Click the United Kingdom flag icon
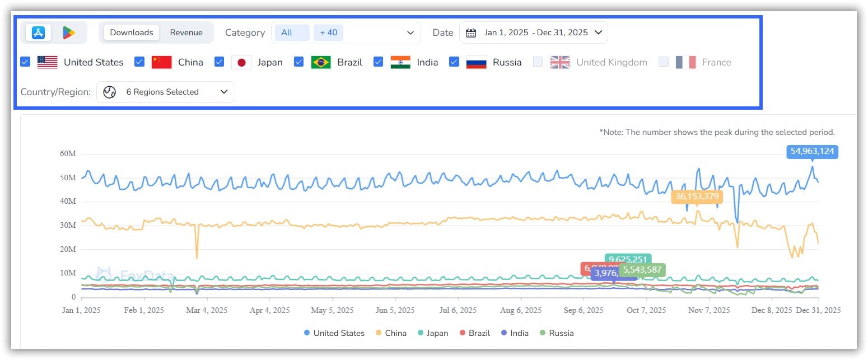The image size is (868, 360). tap(560, 62)
